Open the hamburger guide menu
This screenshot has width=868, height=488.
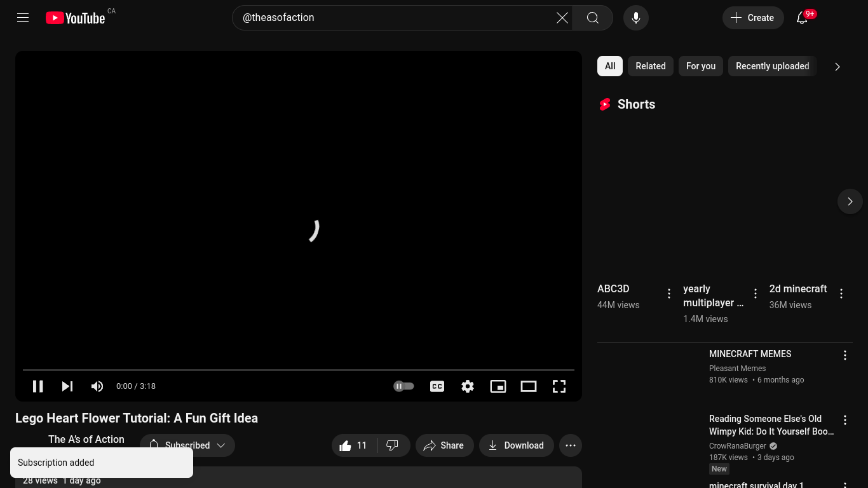(x=23, y=18)
